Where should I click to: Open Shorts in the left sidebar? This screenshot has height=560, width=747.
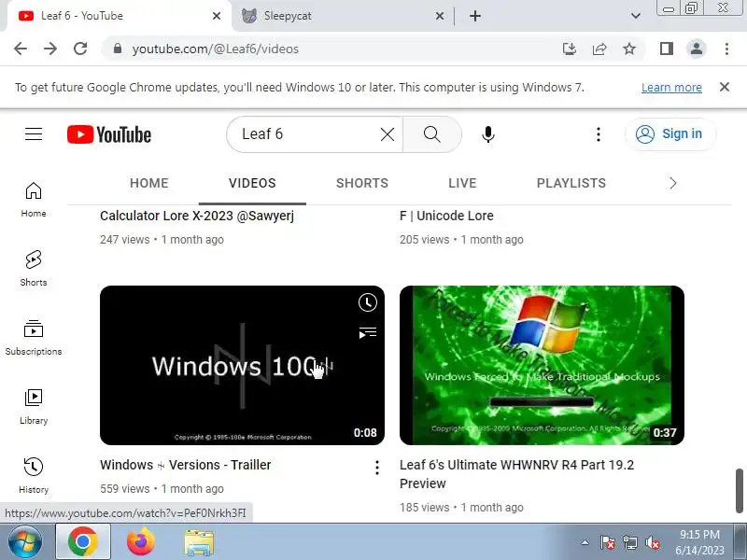tap(34, 269)
